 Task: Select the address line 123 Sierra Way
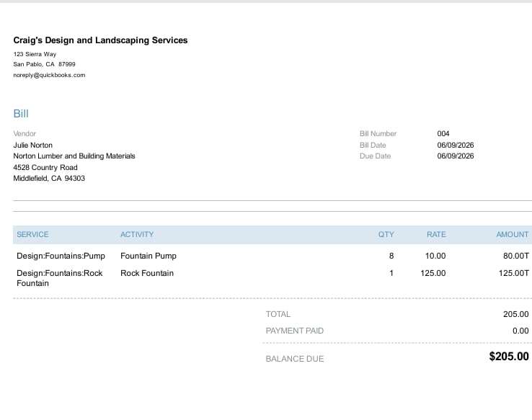[x=35, y=54]
